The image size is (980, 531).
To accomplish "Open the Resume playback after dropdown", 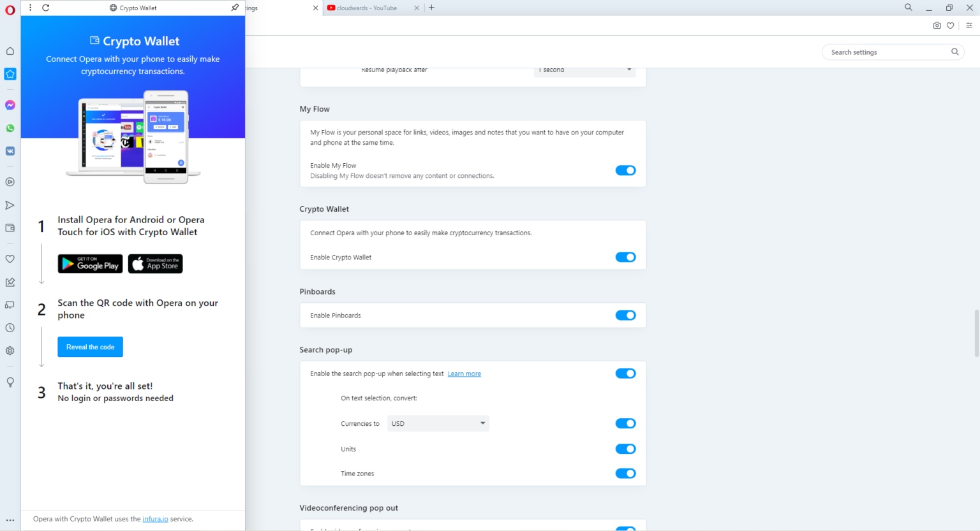I will click(x=584, y=70).
